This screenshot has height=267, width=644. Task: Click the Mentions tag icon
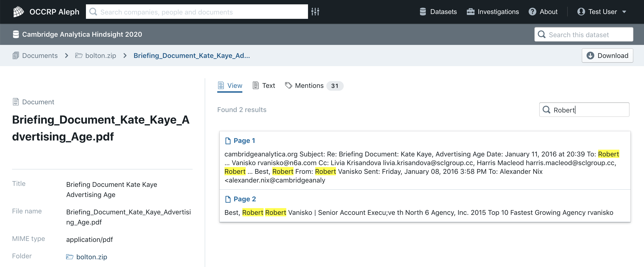click(288, 85)
